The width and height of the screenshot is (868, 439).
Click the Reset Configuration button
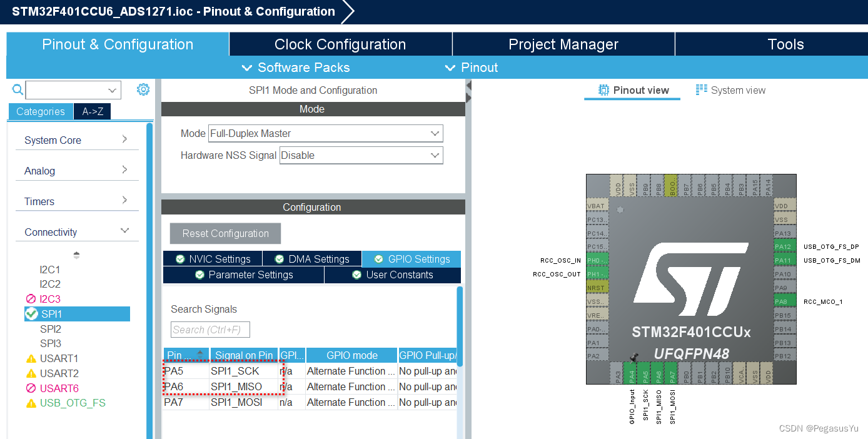226,233
